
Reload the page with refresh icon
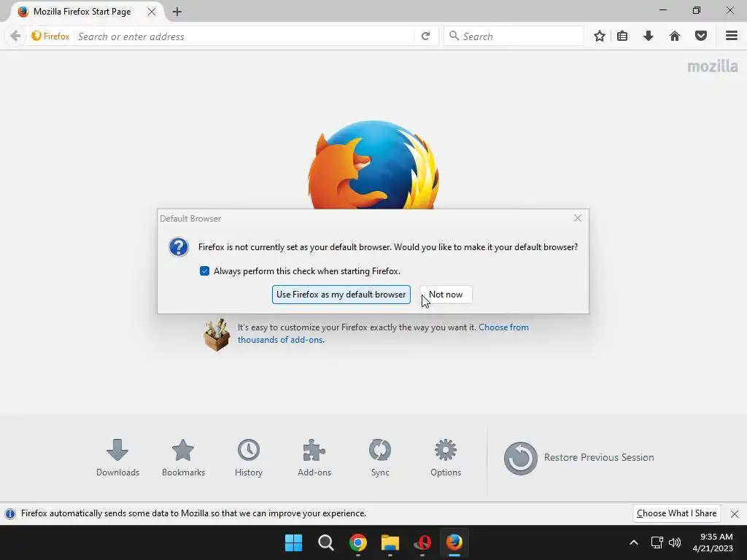(425, 36)
